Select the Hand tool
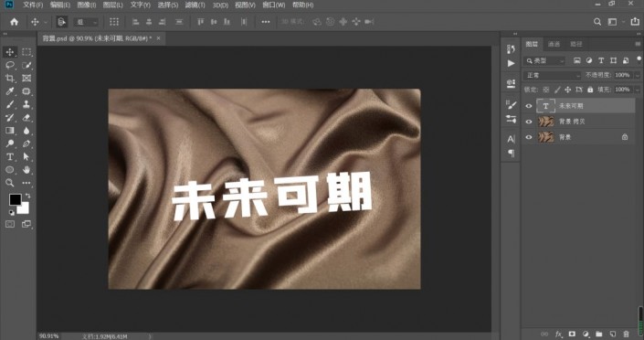644x340 pixels. point(26,170)
